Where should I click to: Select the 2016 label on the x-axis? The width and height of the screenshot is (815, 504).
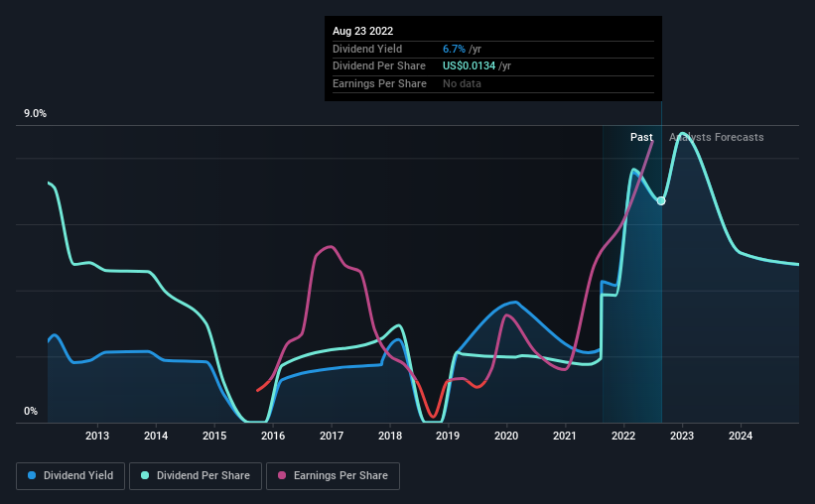(x=273, y=436)
